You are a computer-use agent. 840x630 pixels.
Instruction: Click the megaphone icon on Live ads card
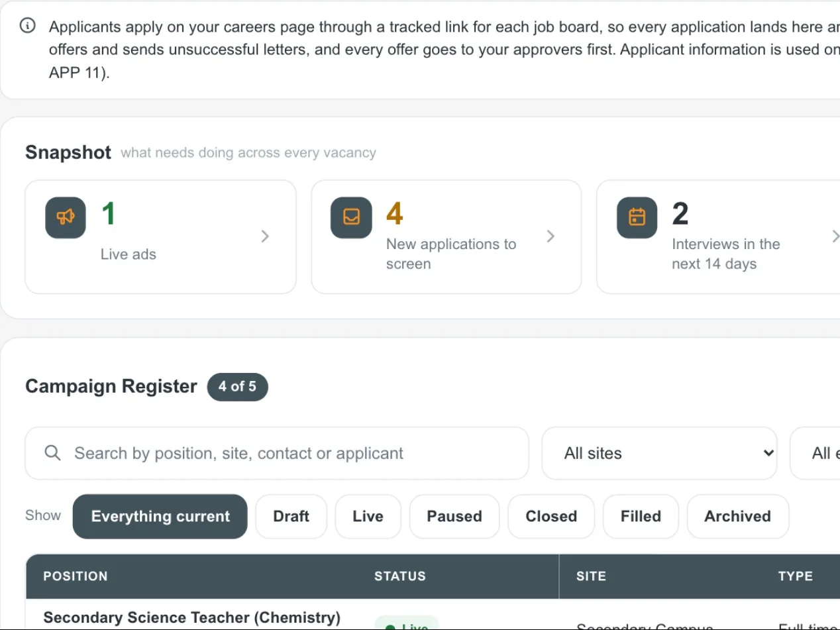[66, 217]
